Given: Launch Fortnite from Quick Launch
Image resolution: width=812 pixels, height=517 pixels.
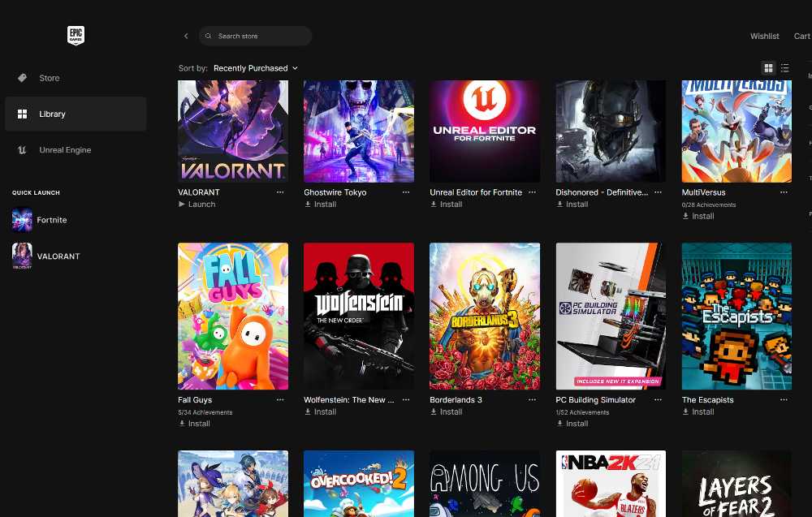Looking at the screenshot, I should coord(51,220).
